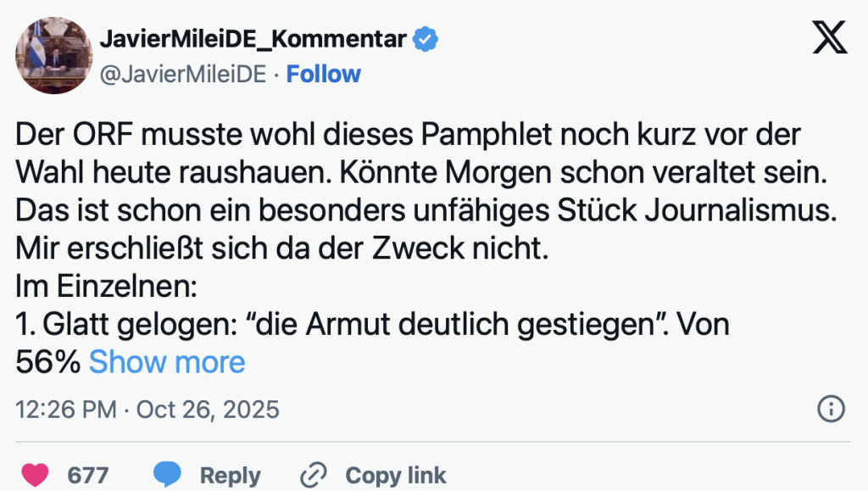This screenshot has height=491, width=868.
Task: Open the JavierMileiDE profile avatar
Action: (54, 56)
